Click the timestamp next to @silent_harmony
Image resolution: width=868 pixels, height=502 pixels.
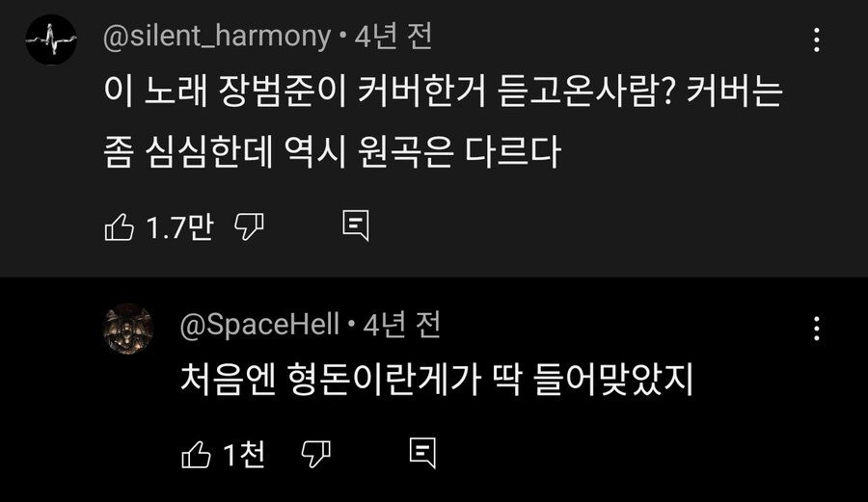click(x=394, y=37)
